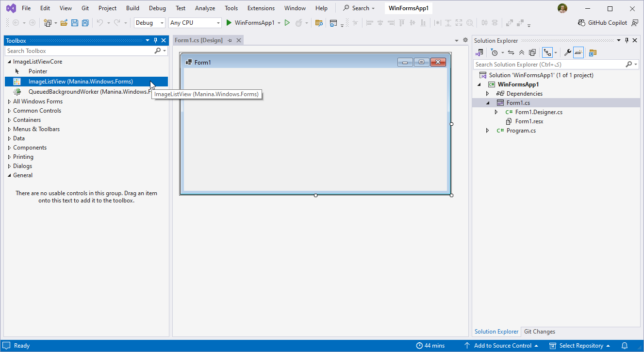This screenshot has width=644, height=352.
Task: Pin the Solution Explorer panel
Action: (627, 41)
